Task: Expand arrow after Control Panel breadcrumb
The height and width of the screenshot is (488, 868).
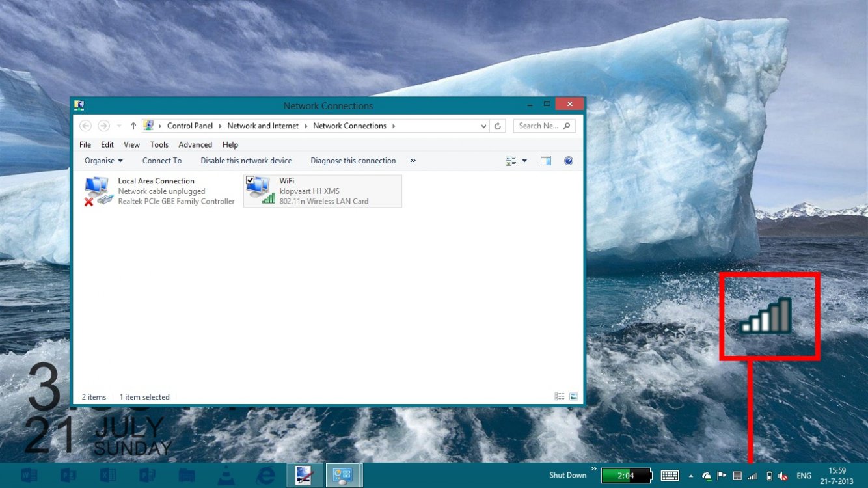Action: (x=220, y=126)
